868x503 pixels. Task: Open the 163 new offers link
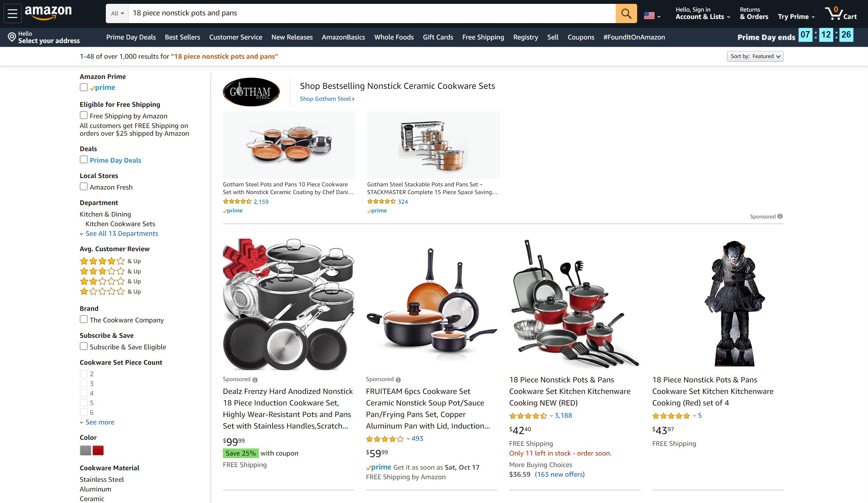tap(560, 474)
